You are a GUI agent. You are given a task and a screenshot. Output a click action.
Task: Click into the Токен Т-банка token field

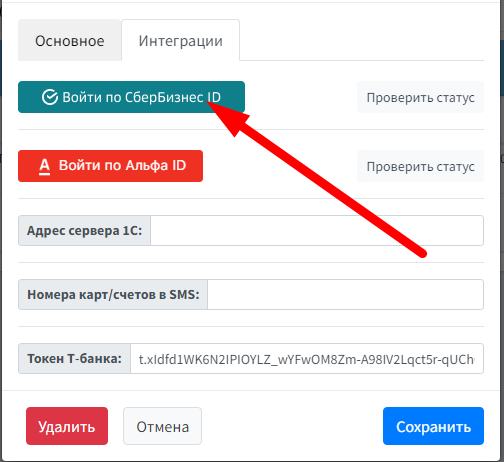pos(307,359)
